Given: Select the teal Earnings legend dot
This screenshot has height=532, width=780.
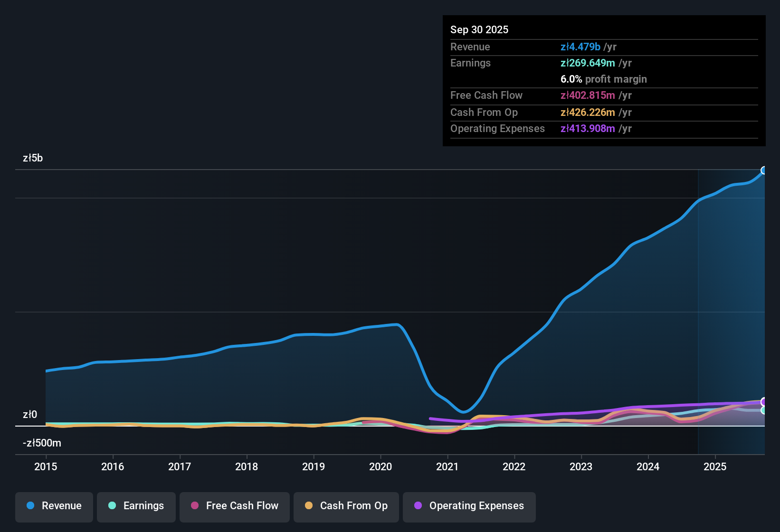Looking at the screenshot, I should click(113, 506).
